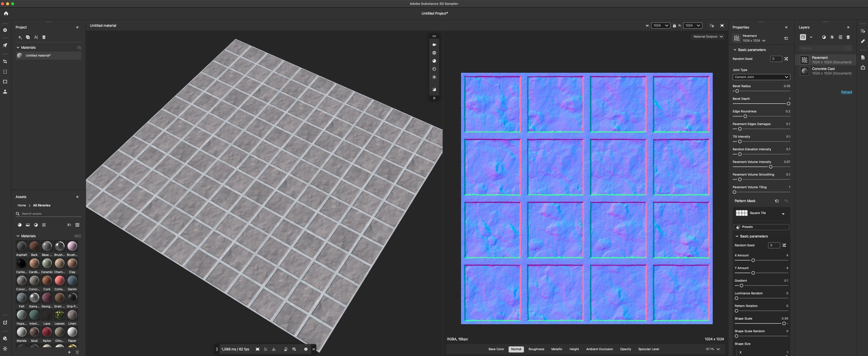Toggle the materials filter in Assets
The height and width of the screenshot is (356, 868).
[x=19, y=225]
